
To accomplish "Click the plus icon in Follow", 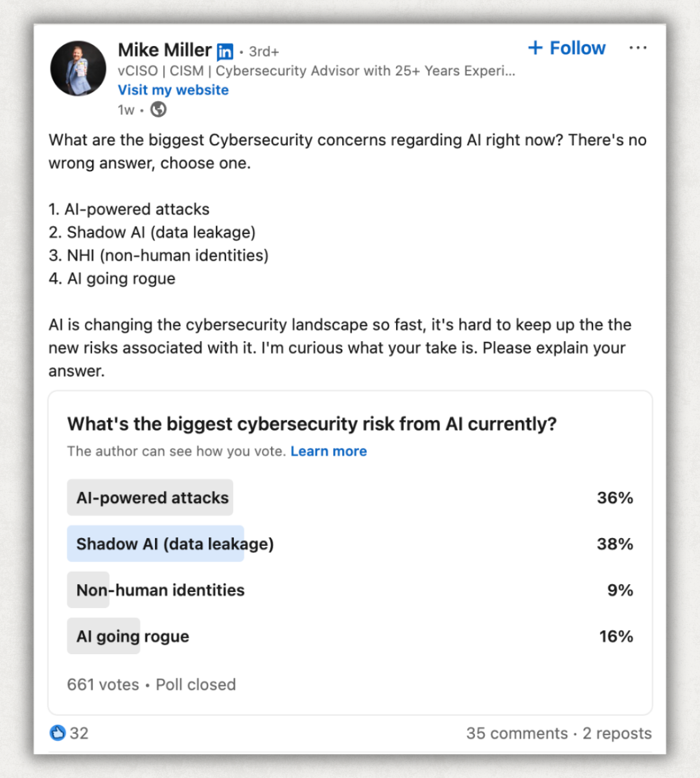I will click(535, 47).
